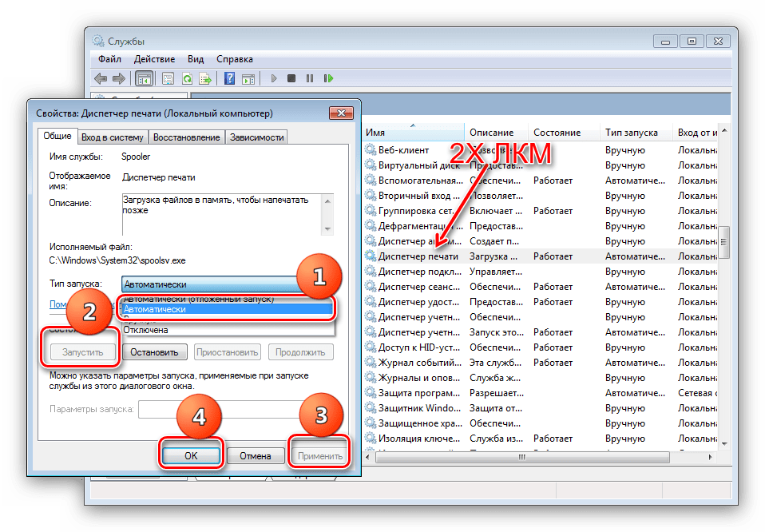Click the Export list toolbar icon
This screenshot has width=765, height=532.
click(205, 78)
